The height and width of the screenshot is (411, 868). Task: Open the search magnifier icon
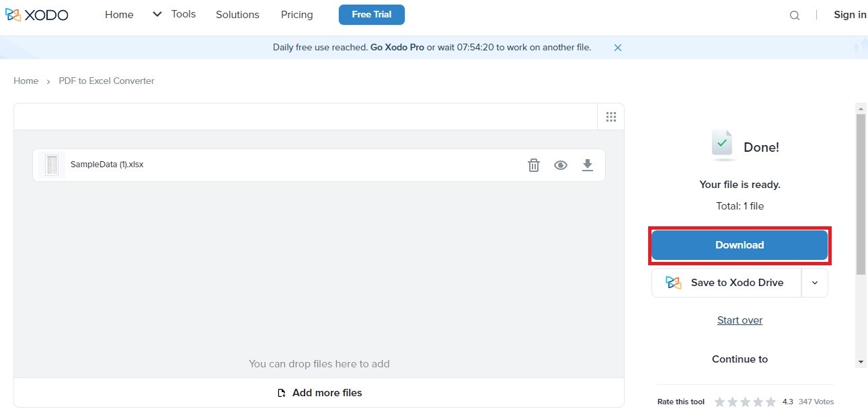(x=795, y=15)
